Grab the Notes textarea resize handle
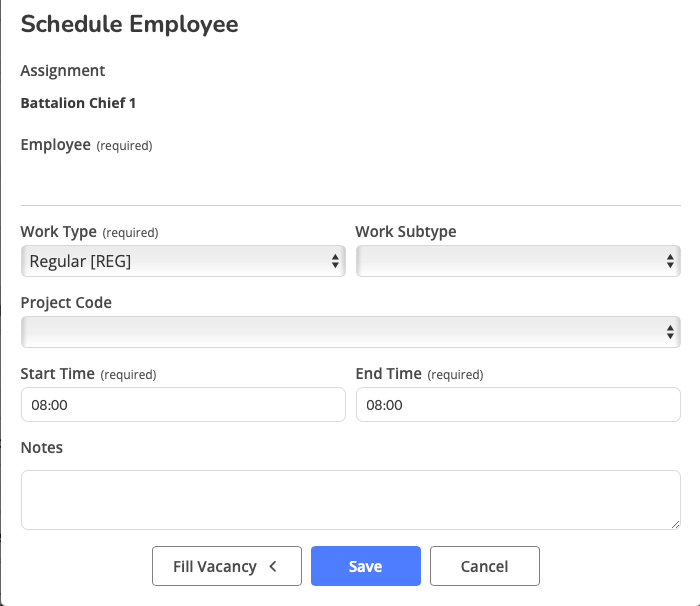This screenshot has height=606, width=700. (x=675, y=523)
